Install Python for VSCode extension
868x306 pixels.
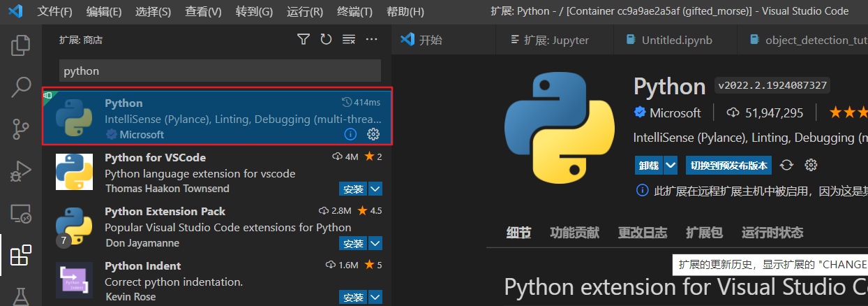(x=353, y=189)
